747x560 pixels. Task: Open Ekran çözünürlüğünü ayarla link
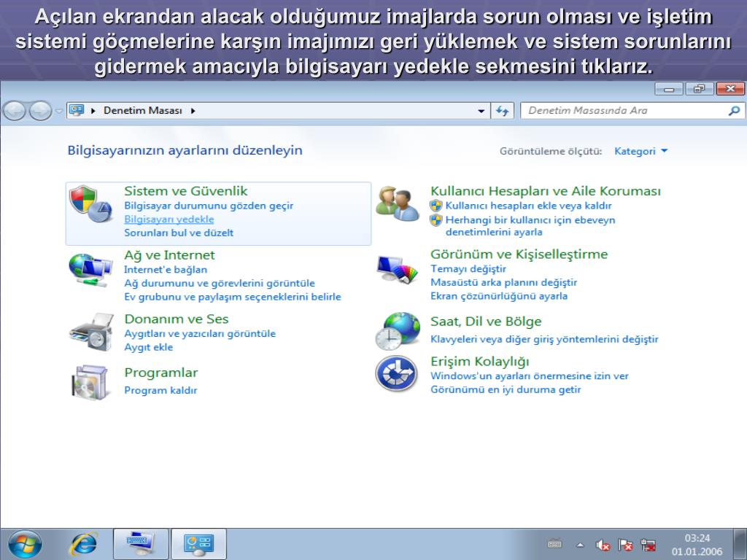(x=499, y=296)
